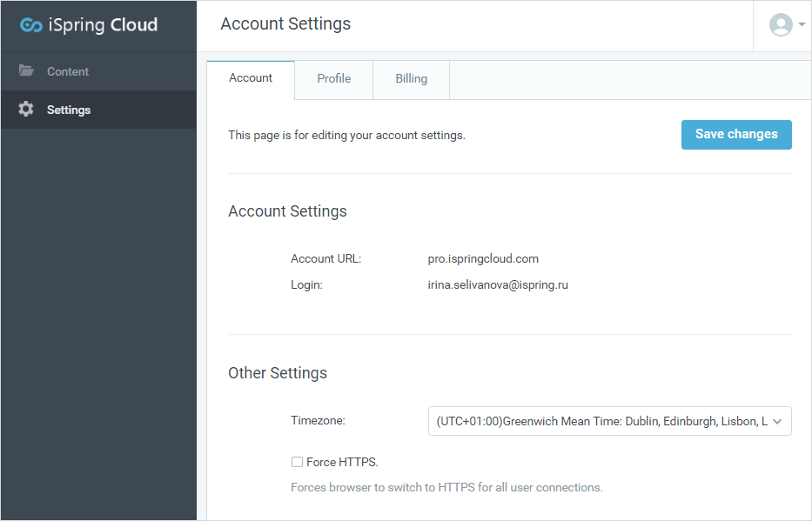This screenshot has height=521, width=812.
Task: Select the Account tab
Action: pyautogui.click(x=250, y=77)
